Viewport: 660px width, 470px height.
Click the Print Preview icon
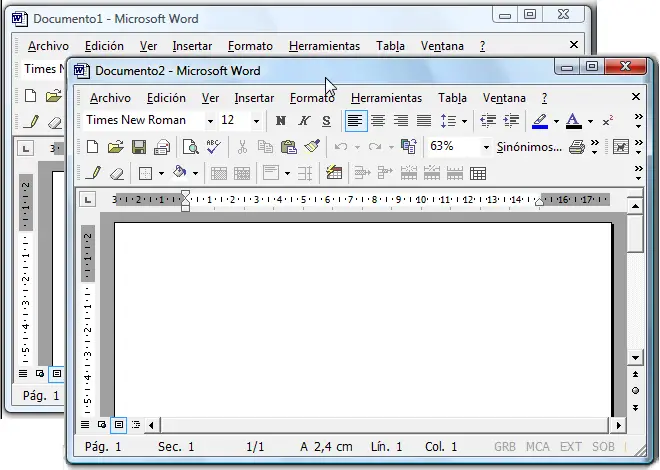191,147
